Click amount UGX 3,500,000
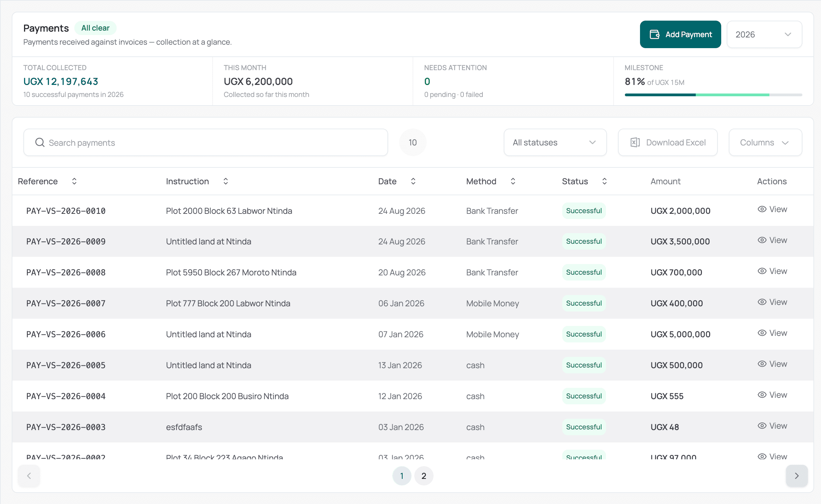 pyautogui.click(x=680, y=241)
